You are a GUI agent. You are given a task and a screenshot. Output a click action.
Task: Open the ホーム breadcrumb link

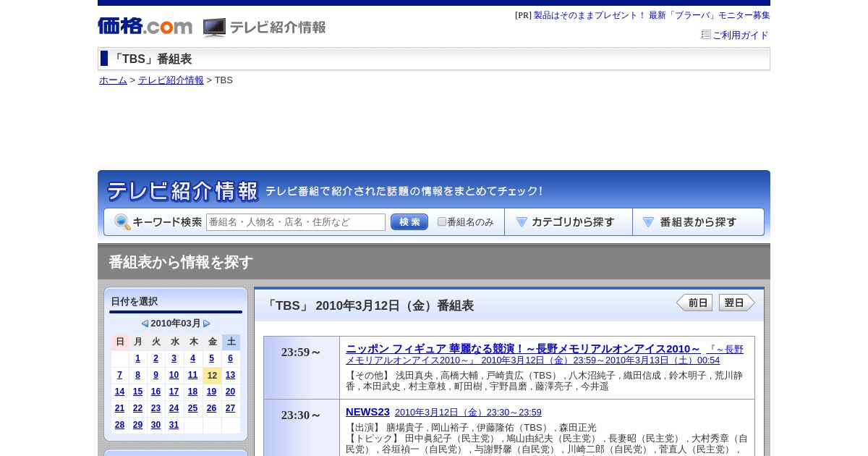tap(113, 80)
